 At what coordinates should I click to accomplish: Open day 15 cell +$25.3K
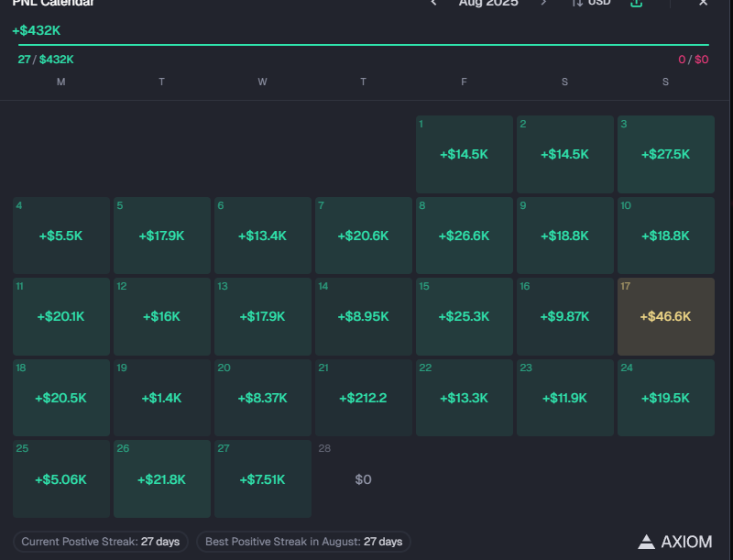coord(465,316)
